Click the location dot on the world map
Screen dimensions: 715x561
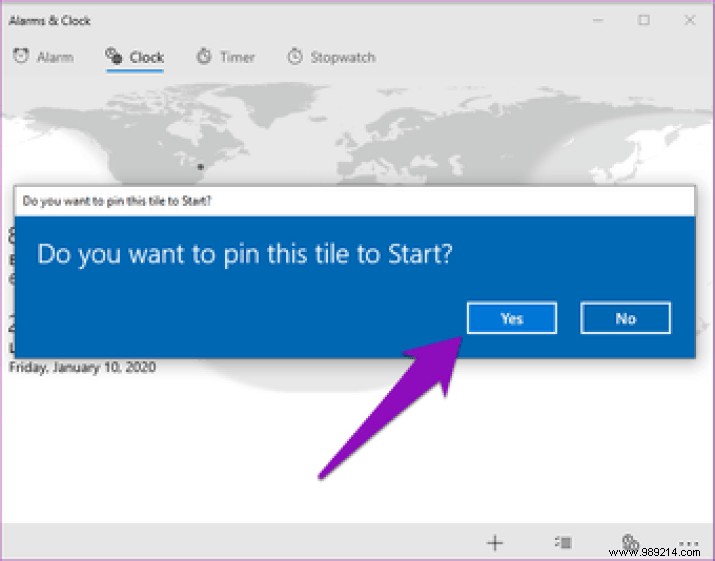tap(200, 167)
